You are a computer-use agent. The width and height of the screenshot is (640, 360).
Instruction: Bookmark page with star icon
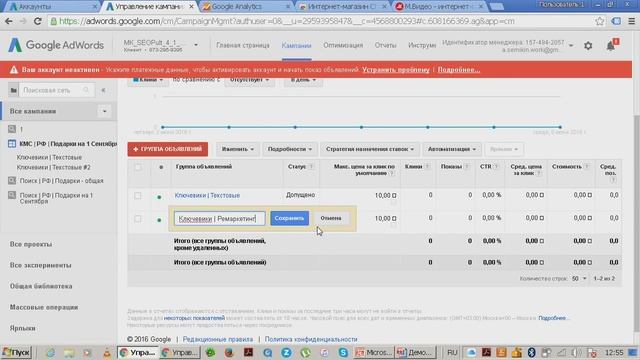(599, 21)
